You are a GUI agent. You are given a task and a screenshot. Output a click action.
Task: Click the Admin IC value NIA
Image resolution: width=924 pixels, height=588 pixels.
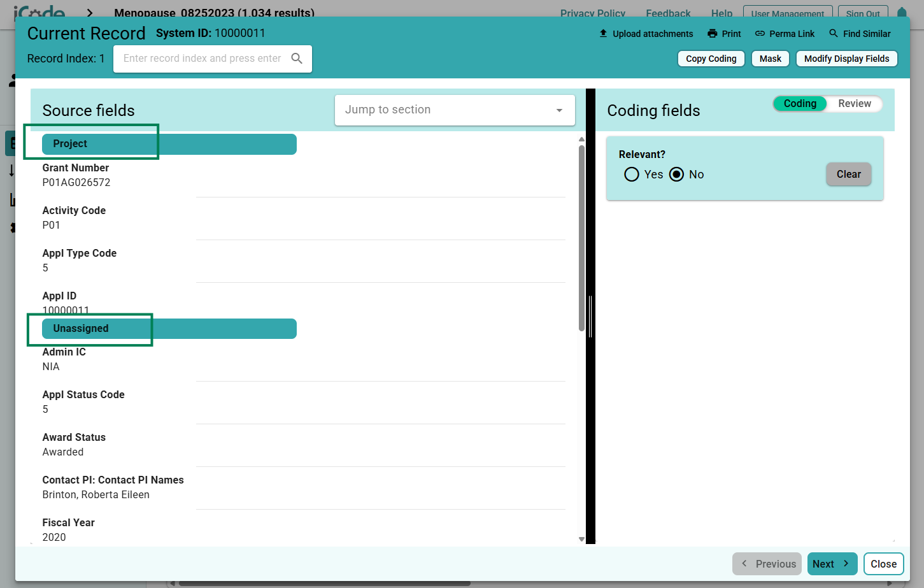[x=51, y=367]
